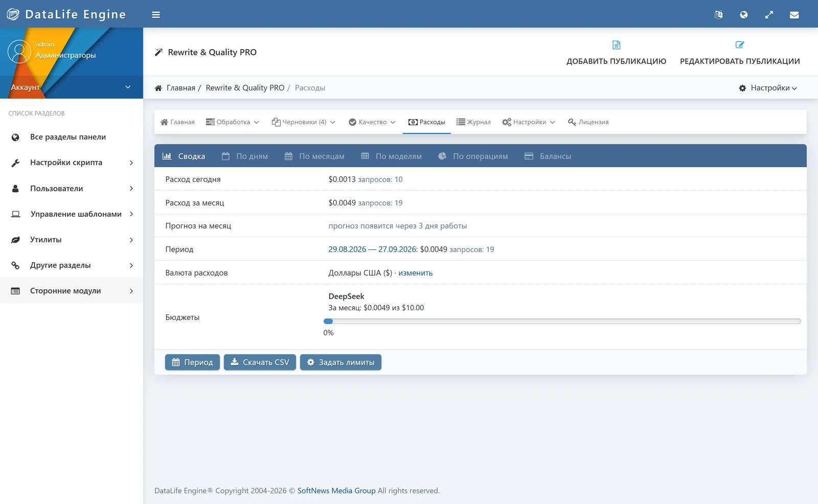The width and height of the screenshot is (818, 504).
Task: Click the Скачать CSV button
Action: pos(260,362)
